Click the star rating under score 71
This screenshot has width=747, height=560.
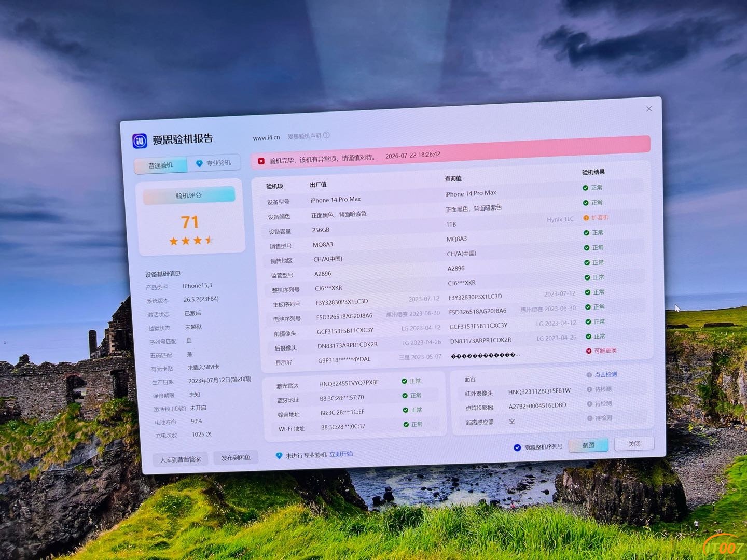coord(191,241)
